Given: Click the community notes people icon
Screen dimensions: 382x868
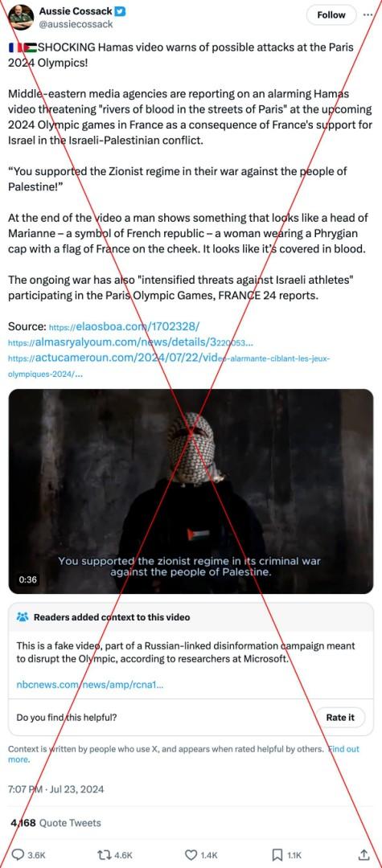Looking at the screenshot, I should pyautogui.click(x=23, y=616).
